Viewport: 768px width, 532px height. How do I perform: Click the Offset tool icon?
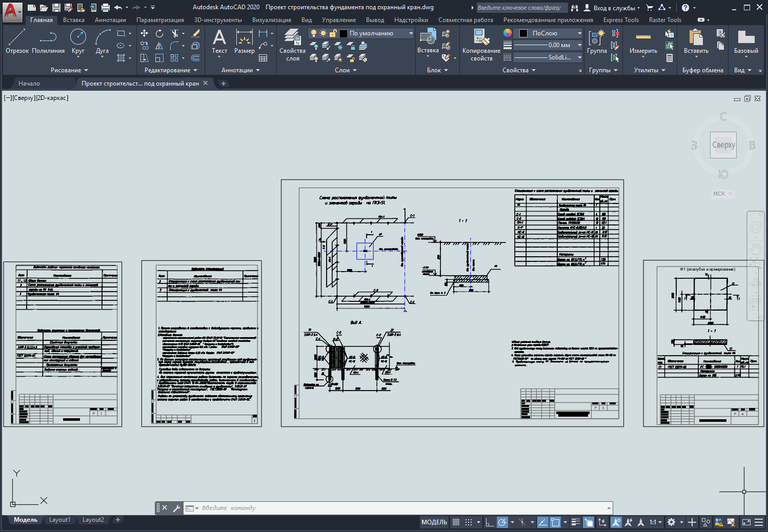point(195,58)
